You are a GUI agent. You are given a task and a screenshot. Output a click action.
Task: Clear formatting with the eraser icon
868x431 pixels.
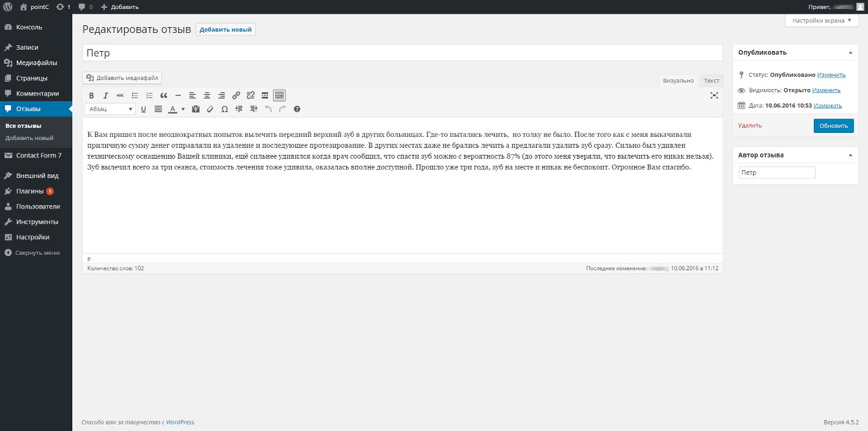pos(210,109)
